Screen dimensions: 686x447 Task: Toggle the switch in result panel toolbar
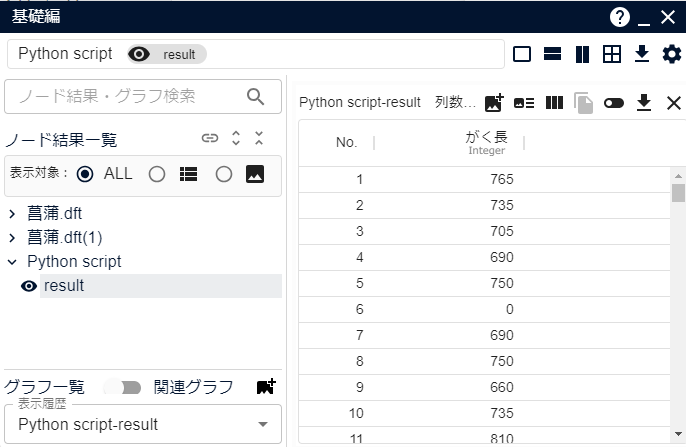click(x=613, y=103)
